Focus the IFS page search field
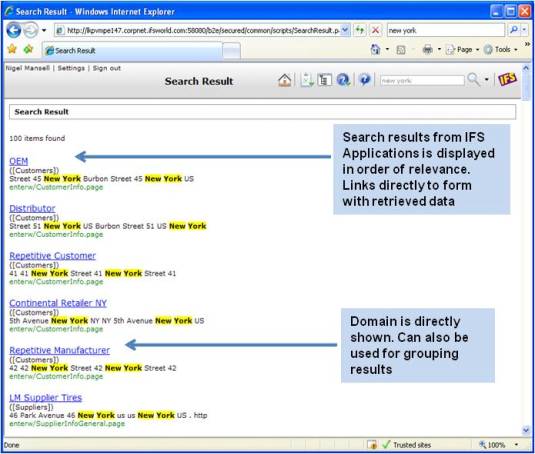 [422, 80]
